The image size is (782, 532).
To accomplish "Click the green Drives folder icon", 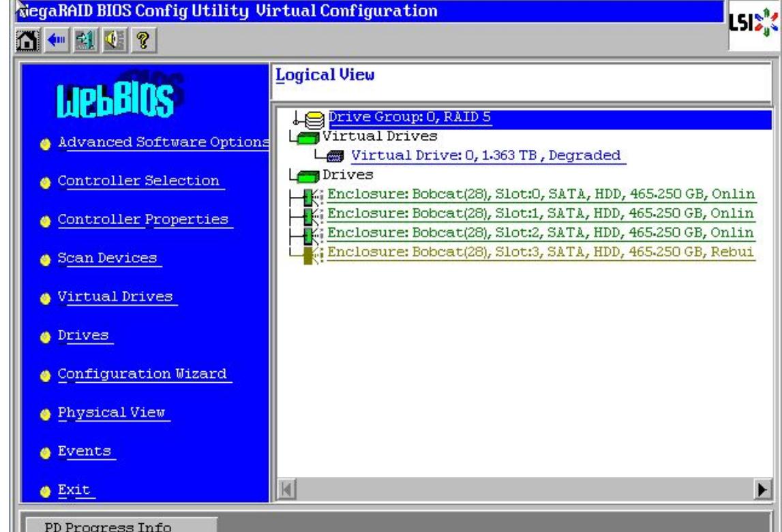I will coord(307,176).
